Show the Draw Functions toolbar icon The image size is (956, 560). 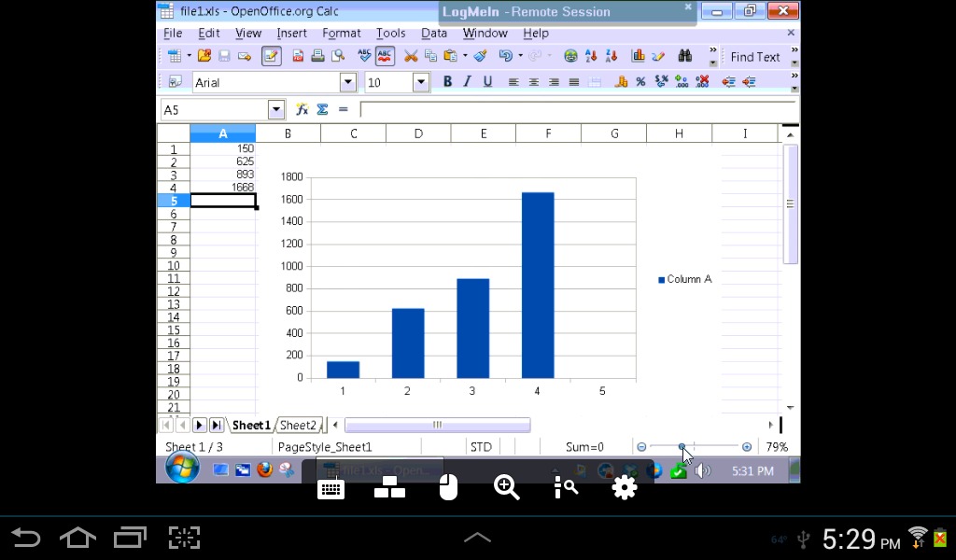658,56
